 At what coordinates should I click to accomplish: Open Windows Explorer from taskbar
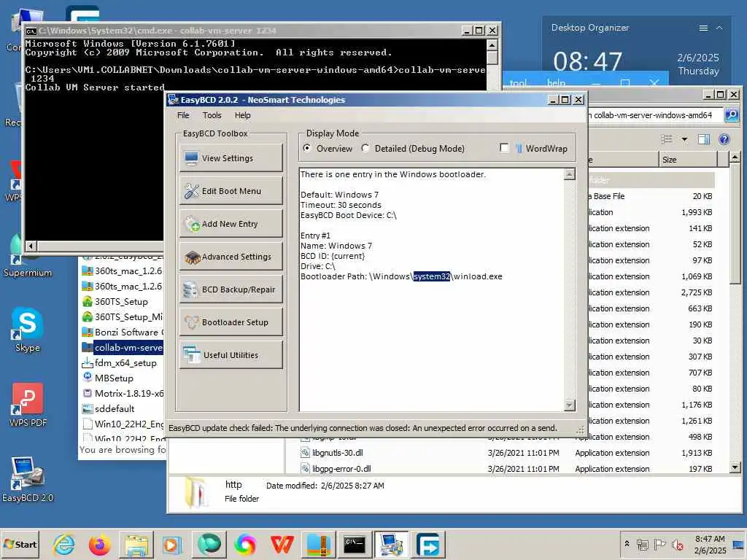tap(136, 544)
